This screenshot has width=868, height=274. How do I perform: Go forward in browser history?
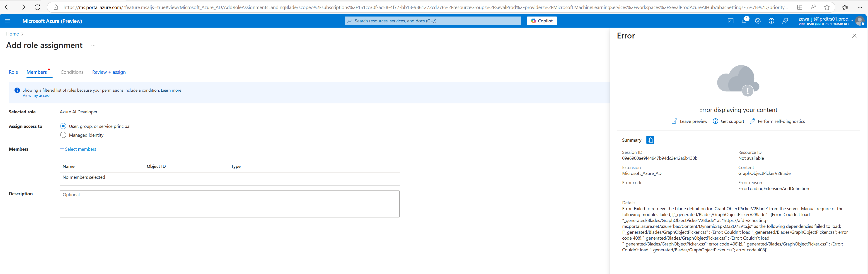click(23, 7)
